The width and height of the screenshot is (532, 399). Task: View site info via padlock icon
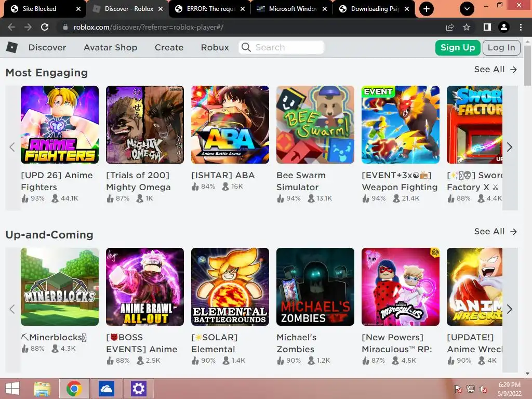click(x=65, y=27)
